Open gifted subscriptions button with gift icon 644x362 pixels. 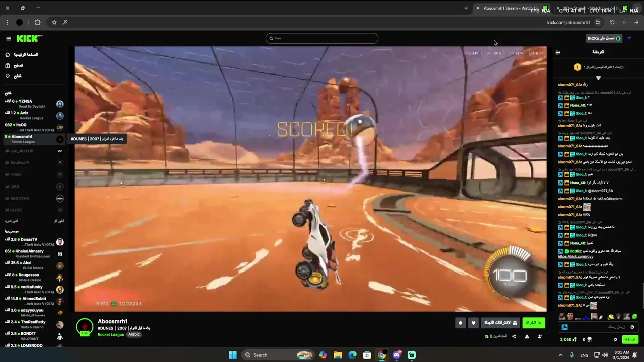tap(501, 323)
